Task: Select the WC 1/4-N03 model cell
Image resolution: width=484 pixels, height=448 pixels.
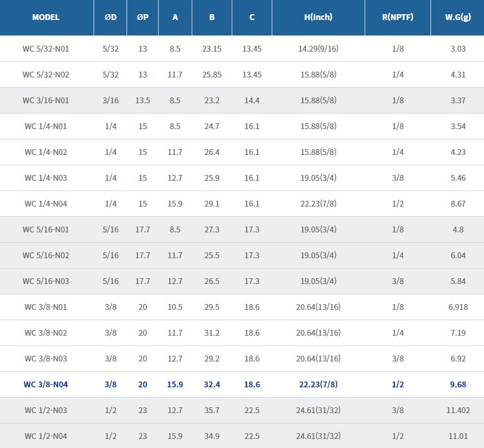Action: point(46,178)
